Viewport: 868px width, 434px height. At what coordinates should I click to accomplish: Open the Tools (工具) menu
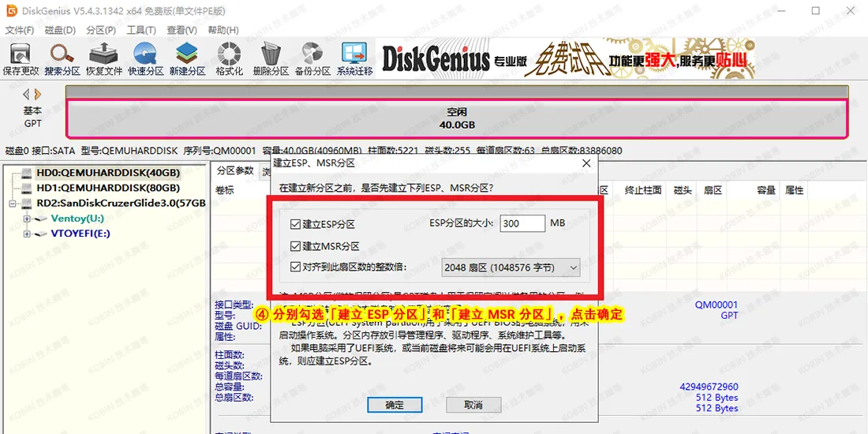click(141, 30)
